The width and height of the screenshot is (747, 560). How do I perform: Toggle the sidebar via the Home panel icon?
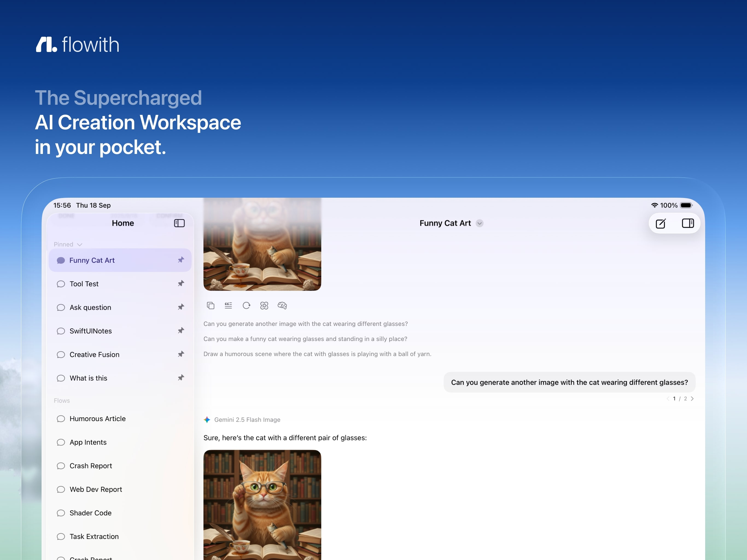[179, 223]
